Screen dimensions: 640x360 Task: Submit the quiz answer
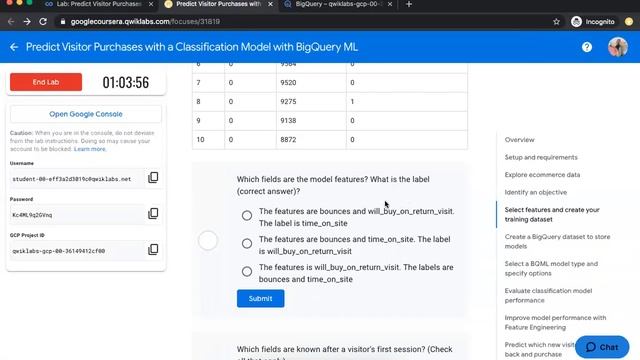tap(260, 298)
